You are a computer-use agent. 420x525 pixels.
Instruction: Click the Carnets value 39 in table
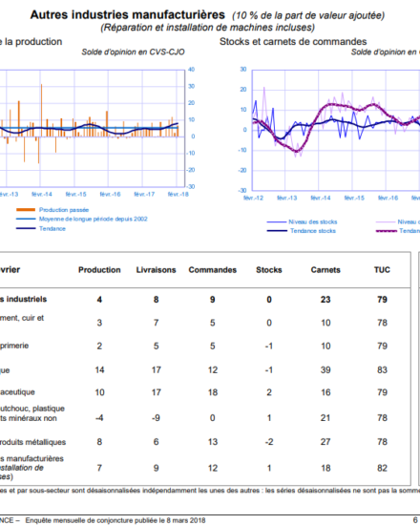pos(325,370)
